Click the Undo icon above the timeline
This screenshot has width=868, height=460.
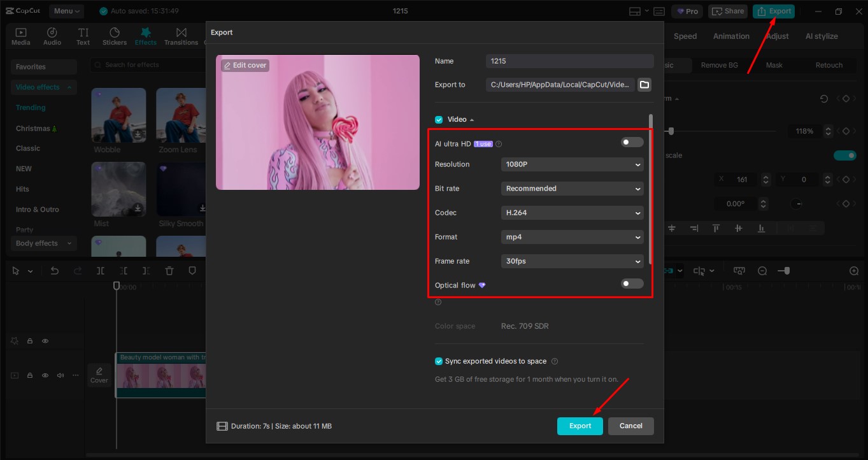click(x=54, y=270)
